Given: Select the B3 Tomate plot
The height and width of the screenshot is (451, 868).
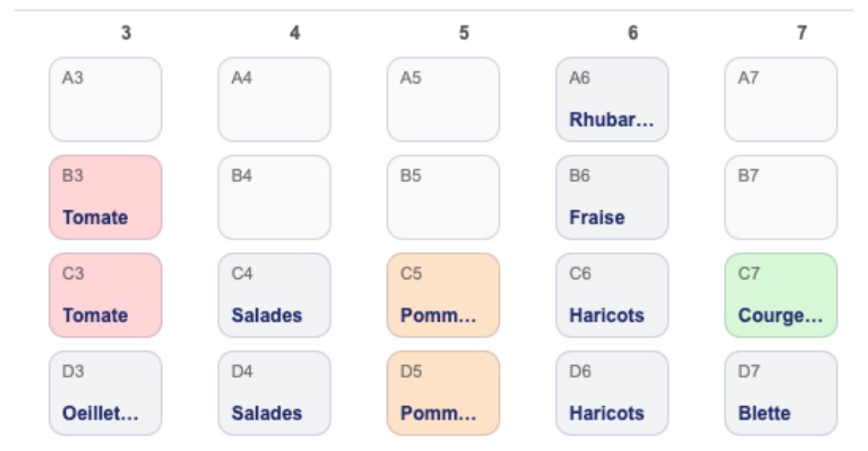Looking at the screenshot, I should point(106,197).
